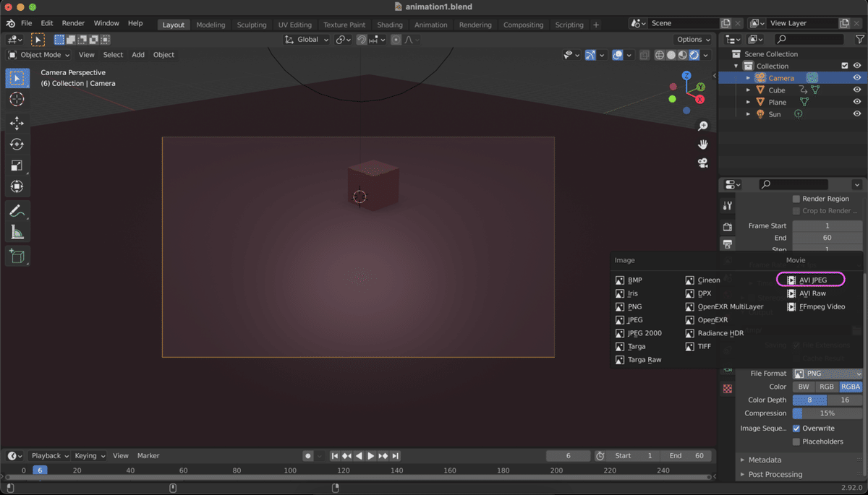This screenshot has height=495, width=868.
Task: Switch to the Shading workspace tab
Action: coord(390,25)
